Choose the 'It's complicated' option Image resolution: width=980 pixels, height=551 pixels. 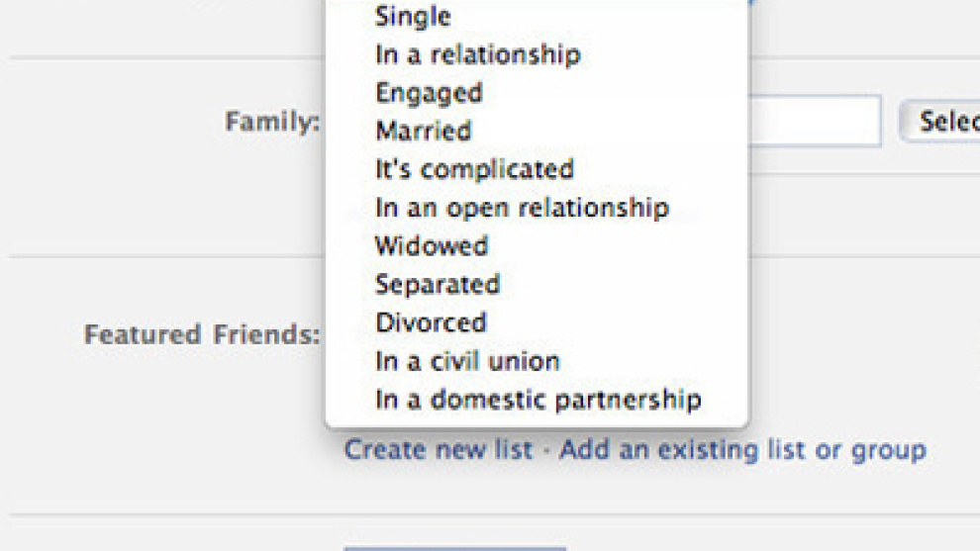point(474,169)
